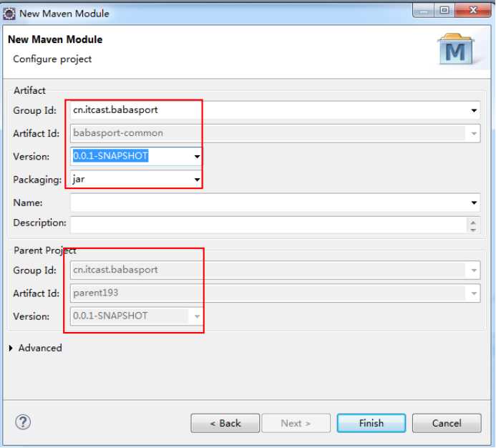Open help via question mark icon
Image resolution: width=496 pixels, height=448 pixels.
click(23, 422)
